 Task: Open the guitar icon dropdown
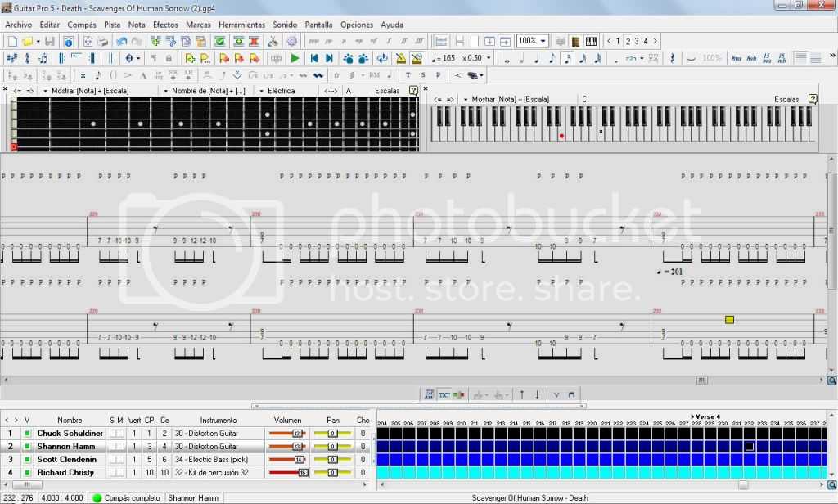(x=481, y=75)
